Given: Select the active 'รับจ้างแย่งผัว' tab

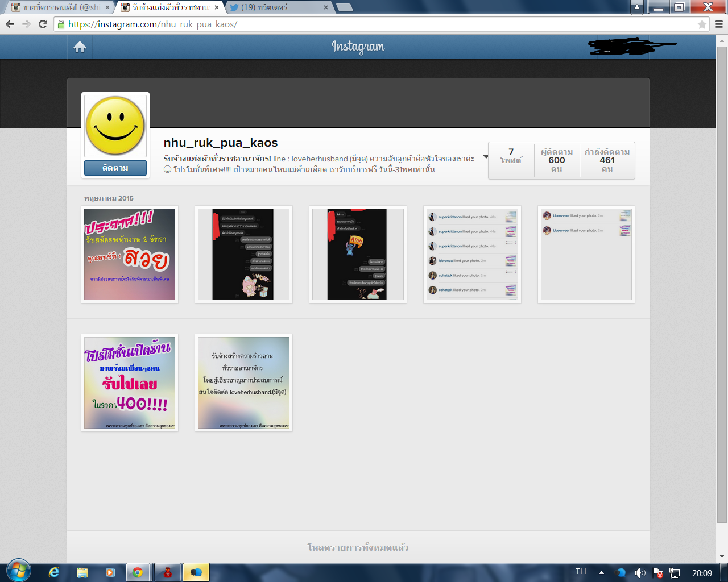Looking at the screenshot, I should pyautogui.click(x=171, y=7).
